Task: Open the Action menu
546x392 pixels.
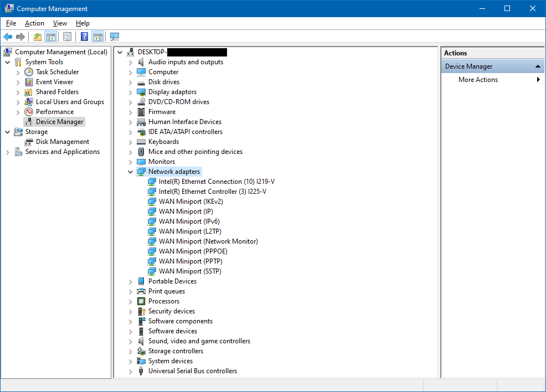Action: [34, 23]
